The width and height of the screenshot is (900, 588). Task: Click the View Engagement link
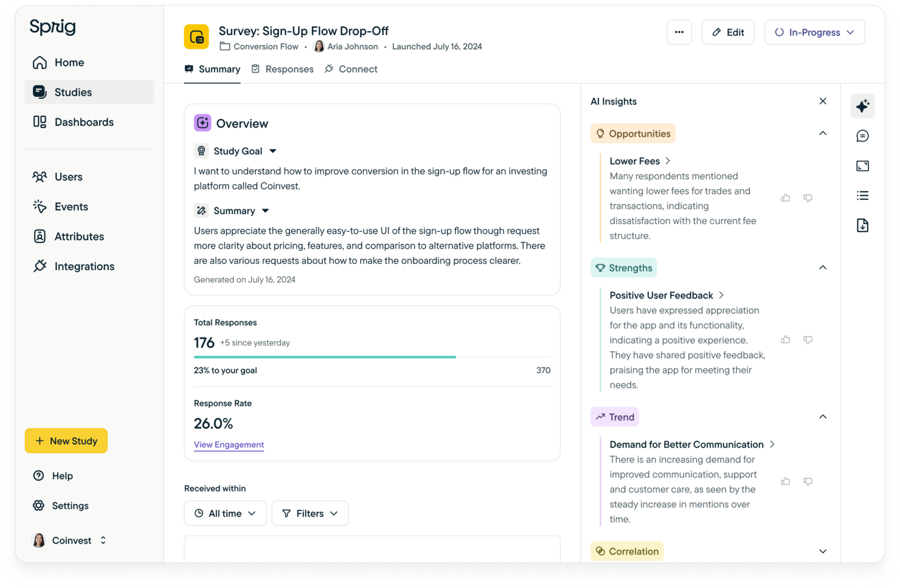[229, 444]
